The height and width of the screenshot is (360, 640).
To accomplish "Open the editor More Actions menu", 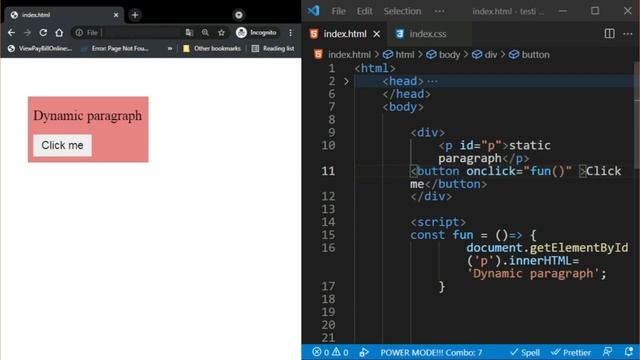I will coord(628,34).
